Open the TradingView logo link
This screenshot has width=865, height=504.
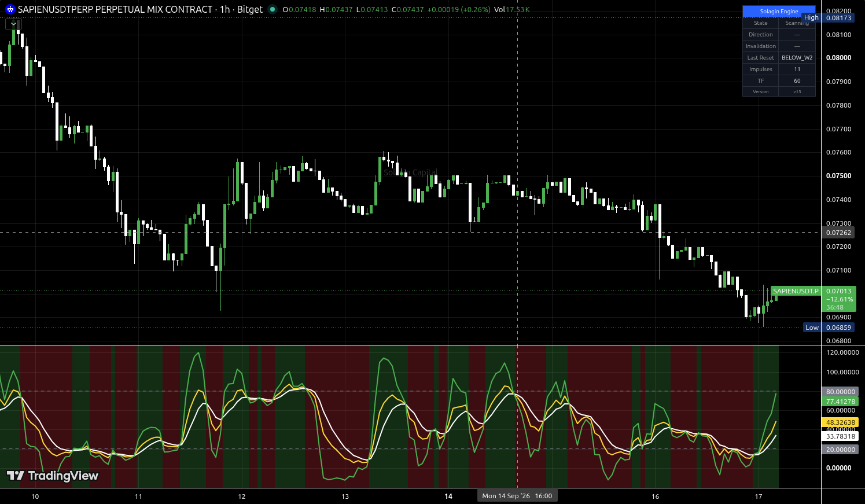tap(52, 476)
